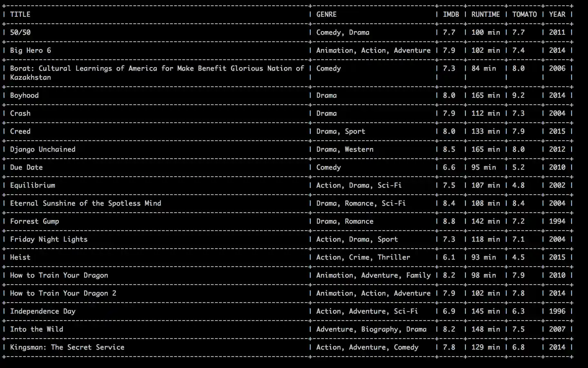Viewport: 588px width, 368px height.
Task: Click the '129 min' runtime value
Action: pyautogui.click(x=486, y=347)
